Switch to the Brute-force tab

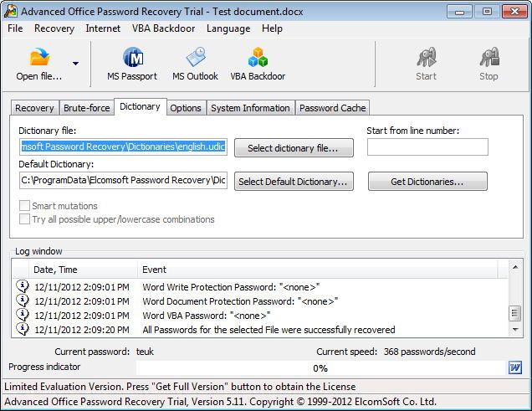tap(87, 108)
